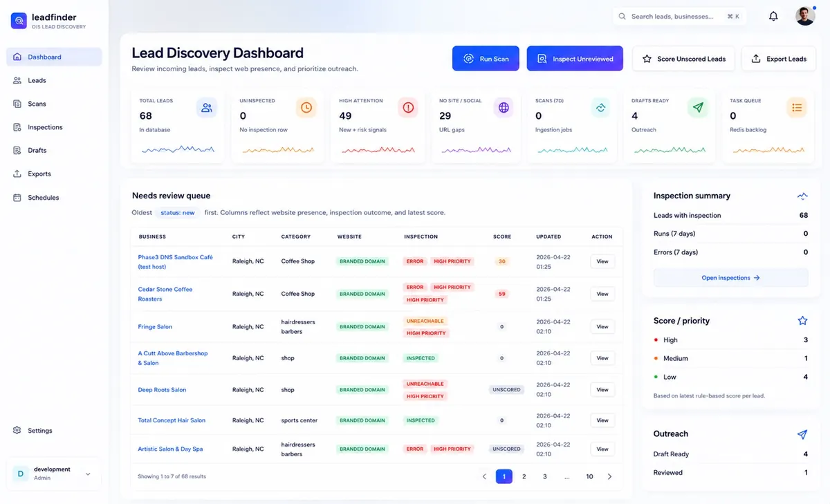Viewport: 830px width, 504px height.
Task: Click the Leads with inspection row
Action: point(730,215)
